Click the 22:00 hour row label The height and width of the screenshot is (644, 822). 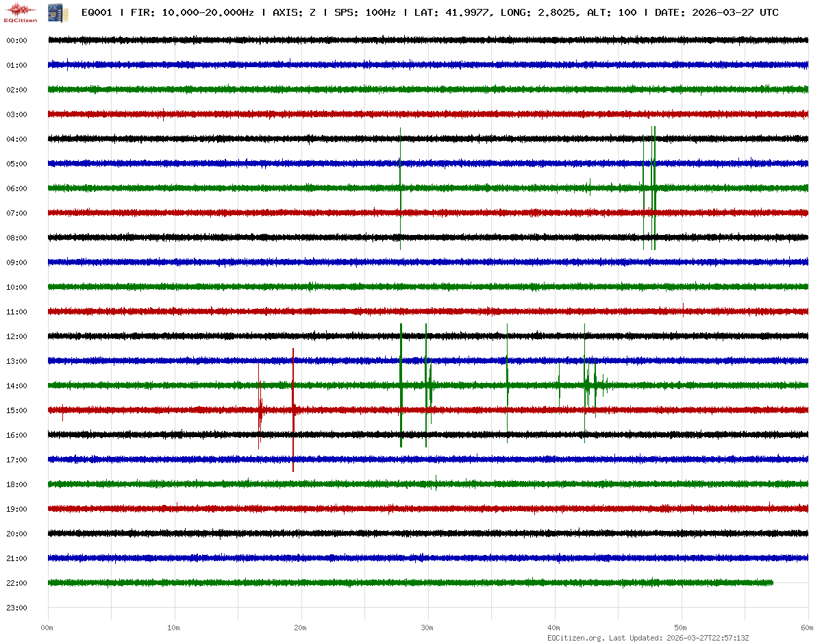click(x=16, y=583)
